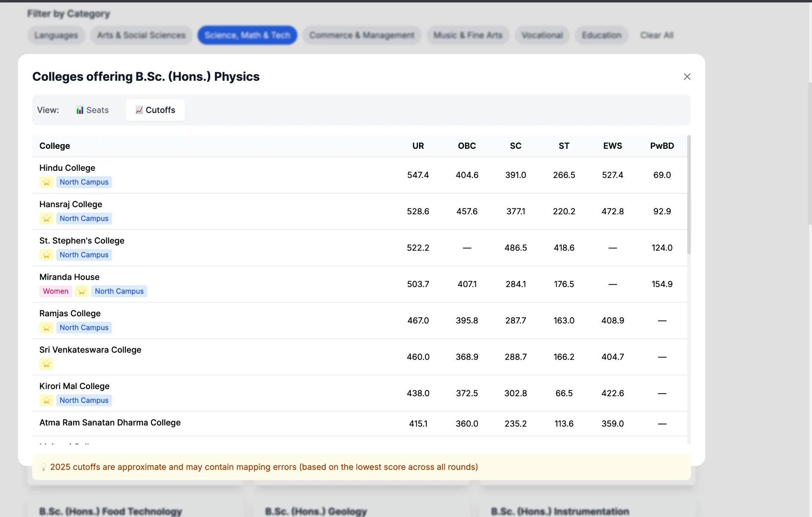Click the star icon under Kirori Mal College
The height and width of the screenshot is (517, 812).
pyautogui.click(x=47, y=400)
